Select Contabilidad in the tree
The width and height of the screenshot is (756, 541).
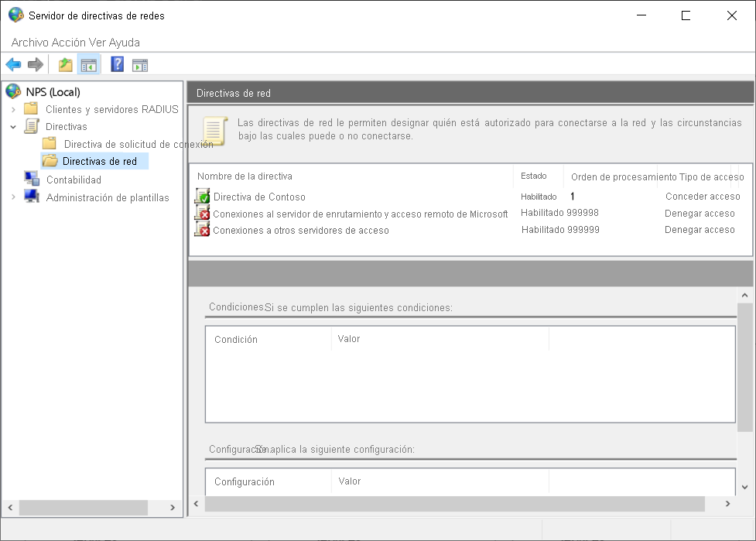click(x=74, y=180)
